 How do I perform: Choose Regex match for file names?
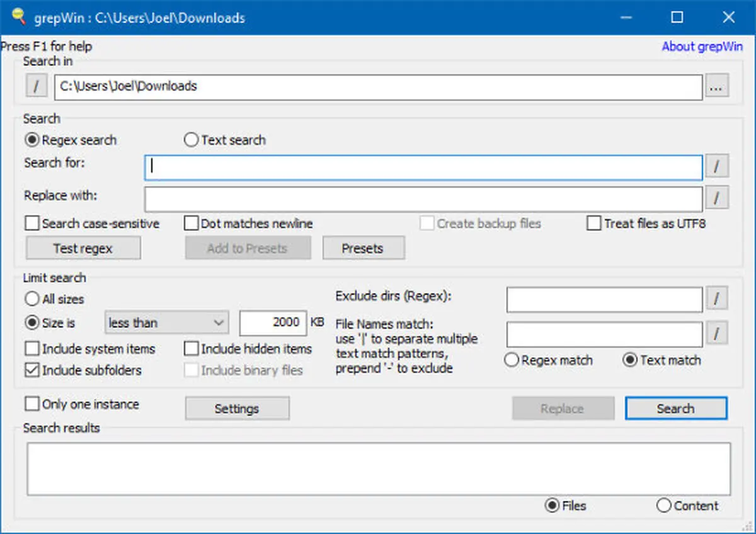[549, 360]
